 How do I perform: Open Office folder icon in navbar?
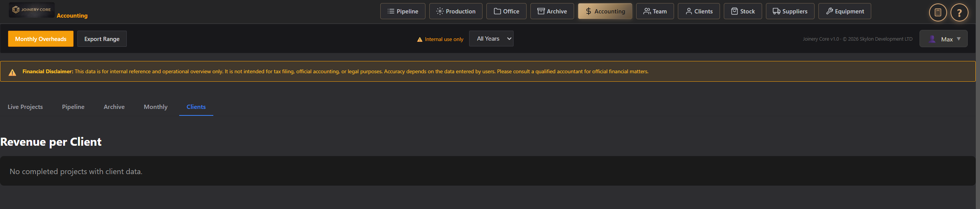tap(497, 12)
